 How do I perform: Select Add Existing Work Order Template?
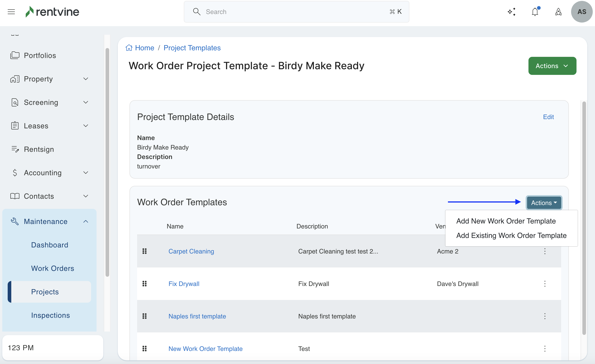click(511, 235)
